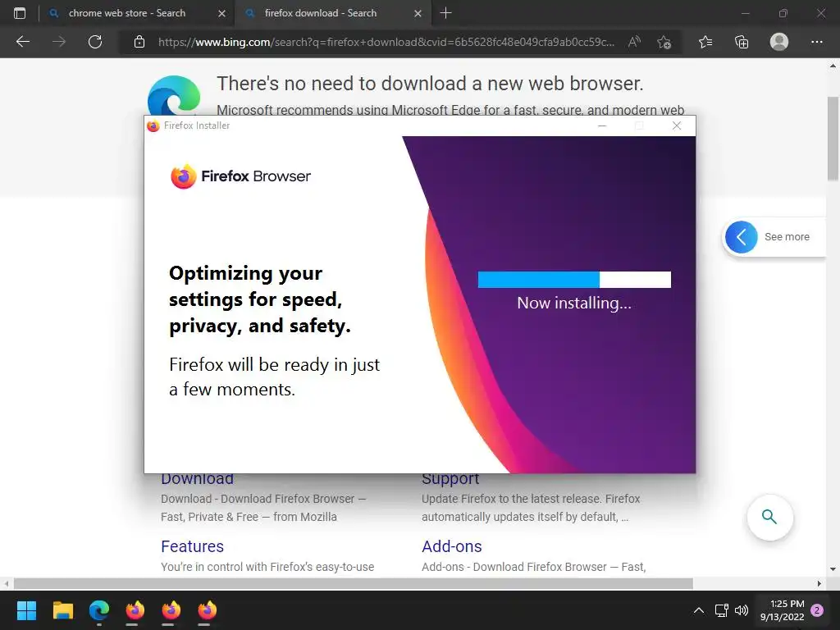Click the scroll right arrow
840x630 pixels.
[x=819, y=583]
